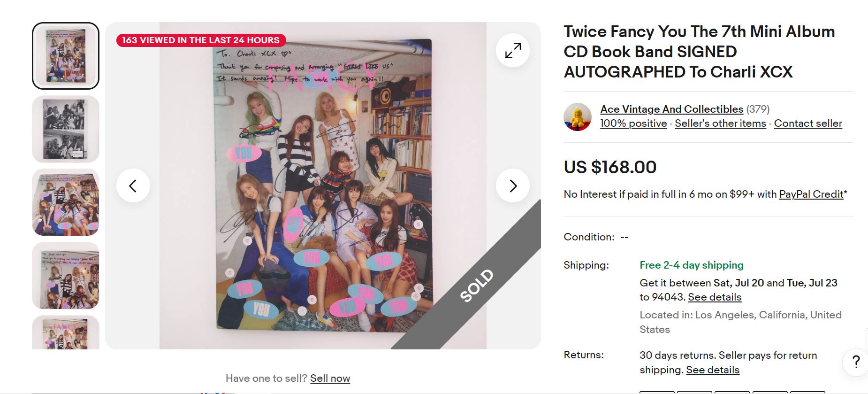Viewport: 868px width, 394px height.
Task: Go to the previous product image
Action: pos(133,185)
